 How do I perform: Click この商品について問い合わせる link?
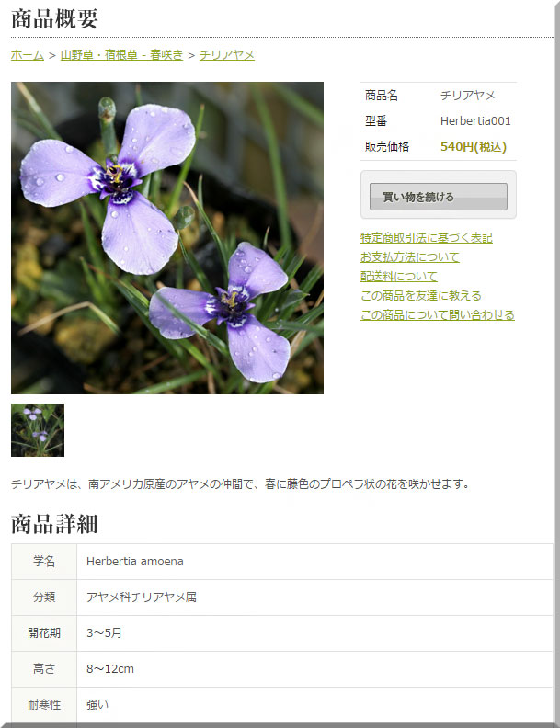438,315
